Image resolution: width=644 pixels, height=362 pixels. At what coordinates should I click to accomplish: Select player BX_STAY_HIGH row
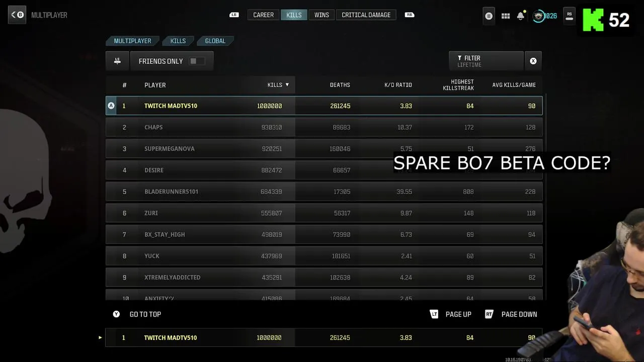pos(324,234)
